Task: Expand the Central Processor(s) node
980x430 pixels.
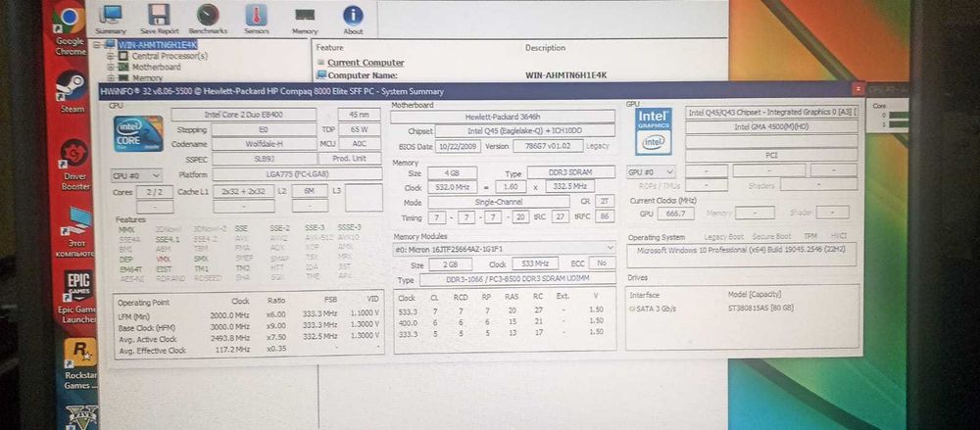Action: coord(110,56)
